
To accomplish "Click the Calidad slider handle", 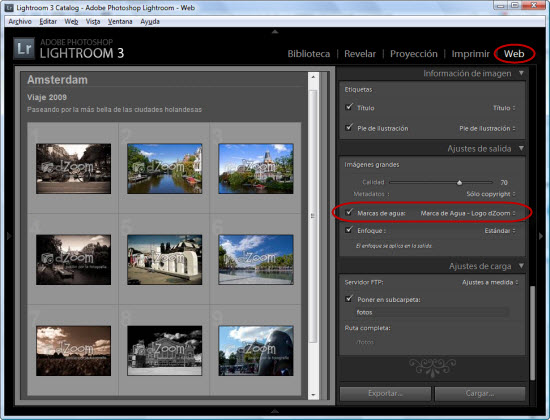I will click(460, 182).
